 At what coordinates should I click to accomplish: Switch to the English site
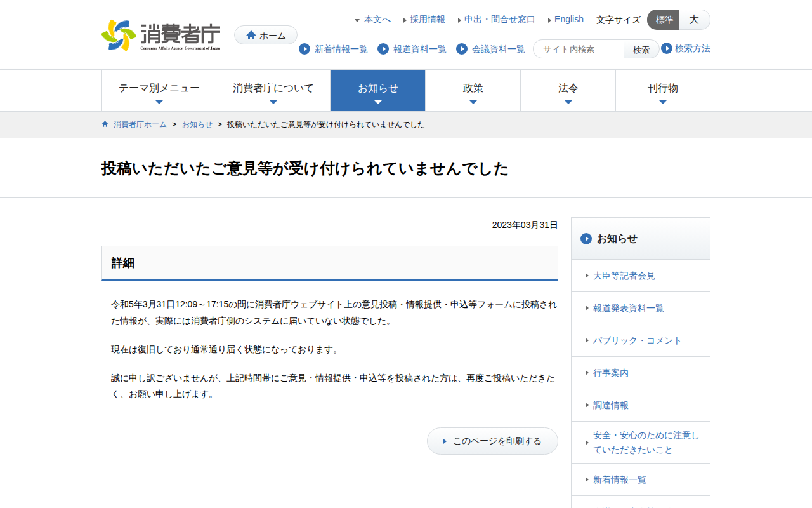pos(569,20)
